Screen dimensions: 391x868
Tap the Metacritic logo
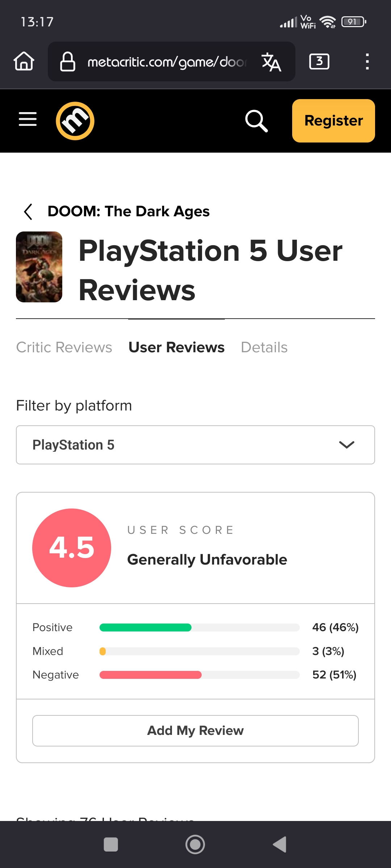[x=75, y=121]
